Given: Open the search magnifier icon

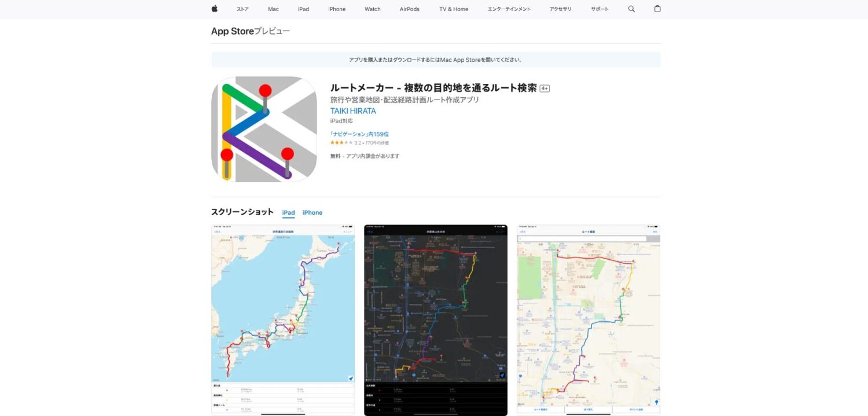Looking at the screenshot, I should 631,9.
